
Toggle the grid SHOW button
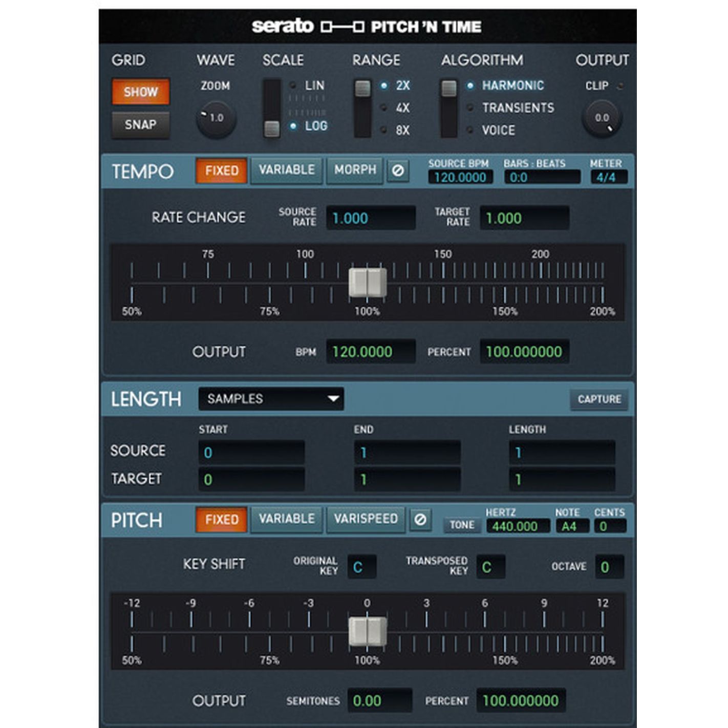tap(141, 92)
